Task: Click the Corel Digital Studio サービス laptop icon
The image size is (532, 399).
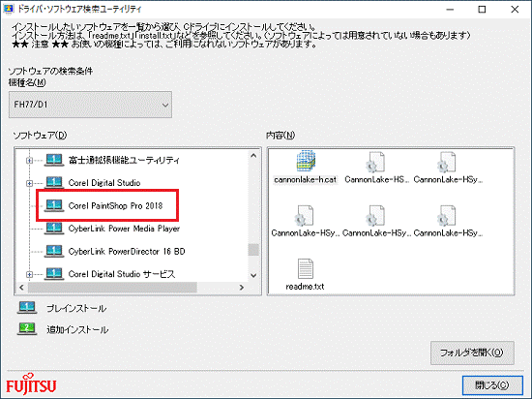Action: tap(54, 274)
